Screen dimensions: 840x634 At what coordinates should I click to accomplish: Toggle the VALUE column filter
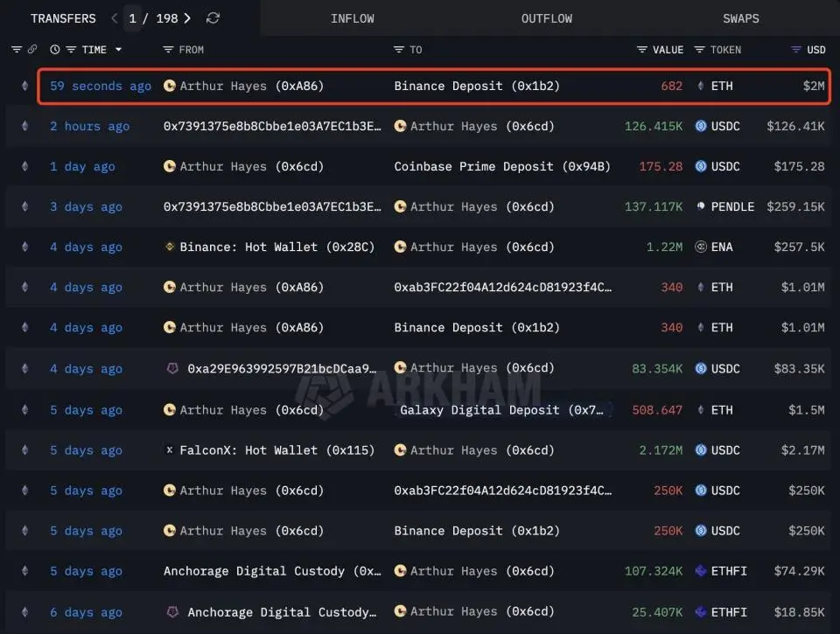[640, 50]
